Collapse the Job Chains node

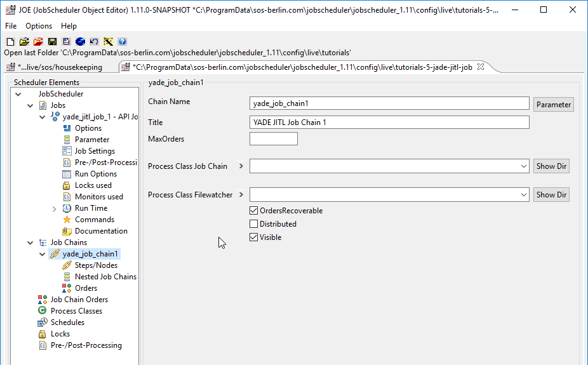(x=30, y=243)
